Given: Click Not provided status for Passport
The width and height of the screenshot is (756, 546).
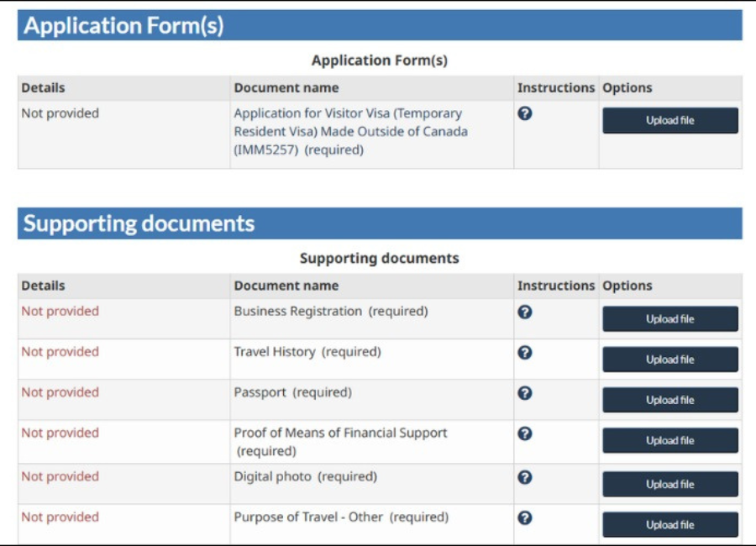Looking at the screenshot, I should pos(60,392).
